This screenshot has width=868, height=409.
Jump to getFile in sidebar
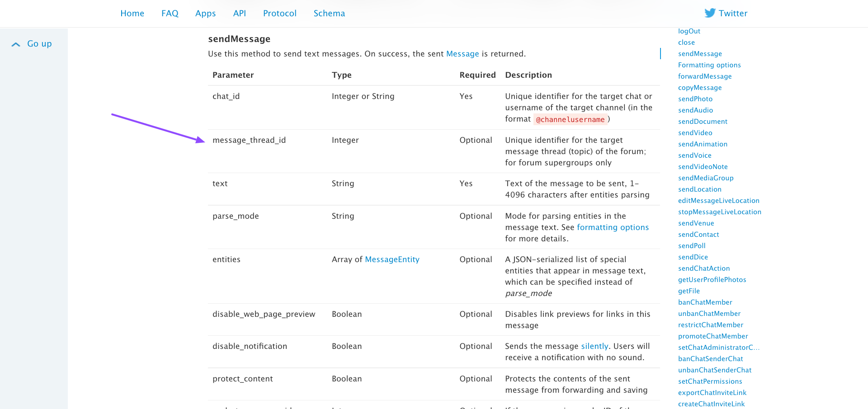689,291
